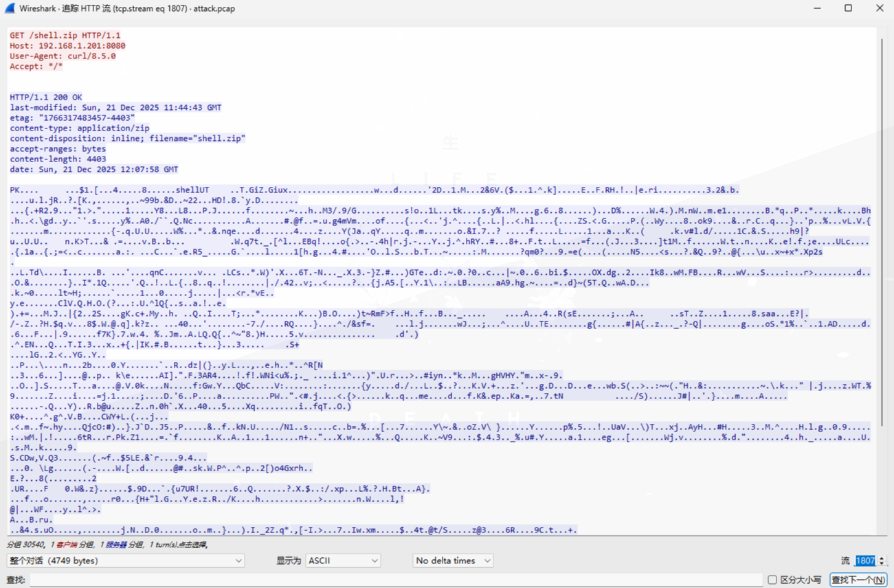The height and width of the screenshot is (588, 894).
Task: Toggle the 区分大小写 case-sensitive checkbox
Action: pyautogui.click(x=772, y=580)
